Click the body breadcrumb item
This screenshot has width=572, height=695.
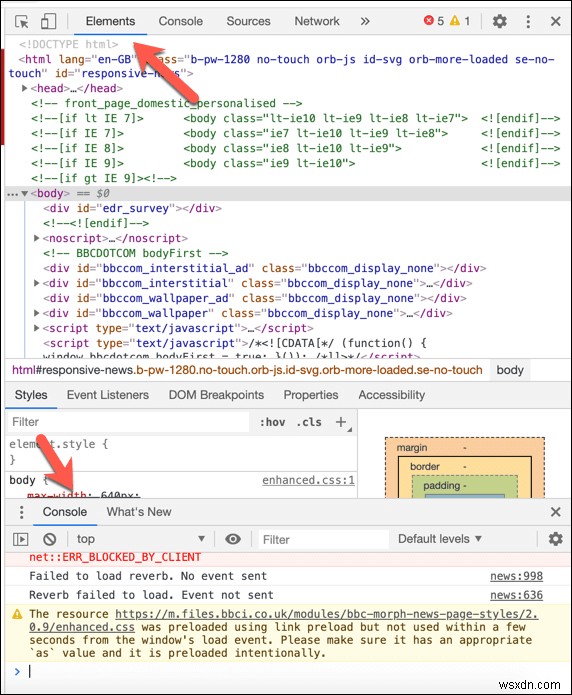[x=510, y=370]
